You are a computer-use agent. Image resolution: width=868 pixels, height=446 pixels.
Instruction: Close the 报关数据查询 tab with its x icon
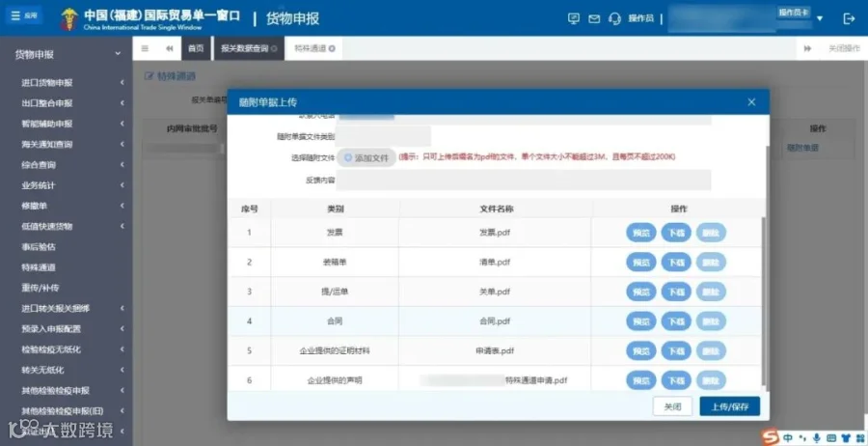tap(275, 49)
